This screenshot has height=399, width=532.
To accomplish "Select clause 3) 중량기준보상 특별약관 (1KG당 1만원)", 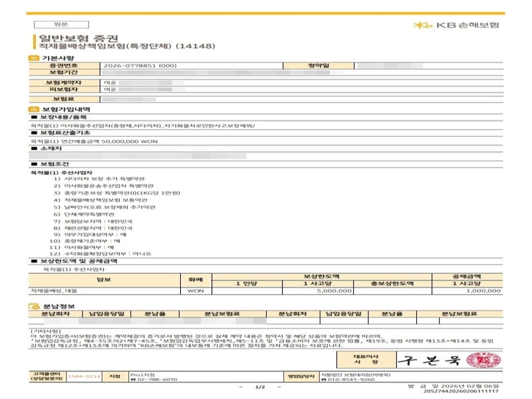I will [x=117, y=193].
